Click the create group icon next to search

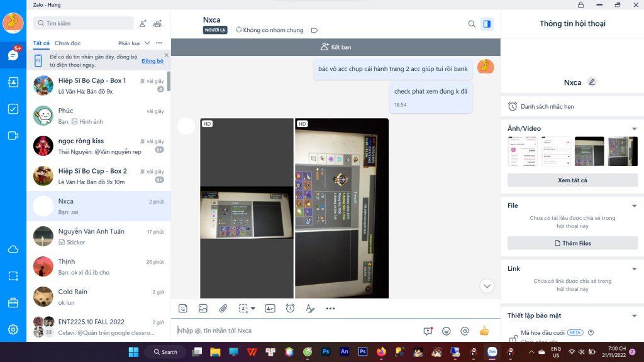(x=157, y=23)
